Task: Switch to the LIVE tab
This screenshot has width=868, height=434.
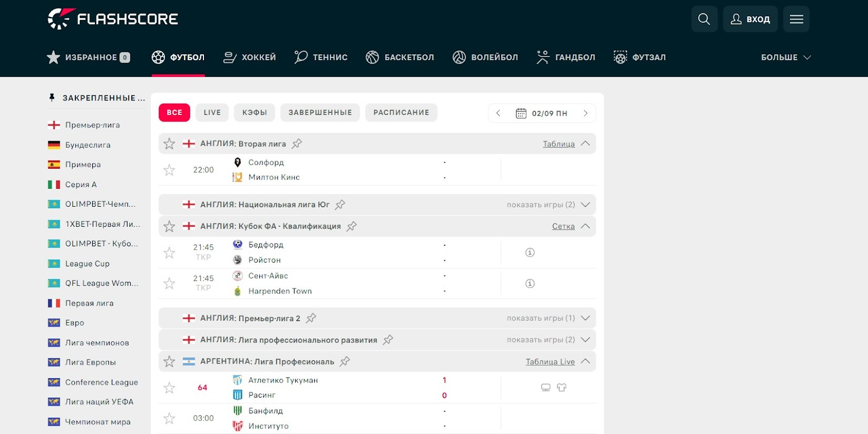Action: coord(212,112)
